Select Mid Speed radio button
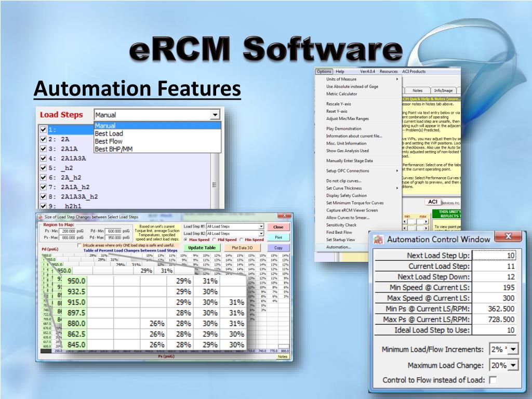The width and height of the screenshot is (532, 399). (214, 240)
